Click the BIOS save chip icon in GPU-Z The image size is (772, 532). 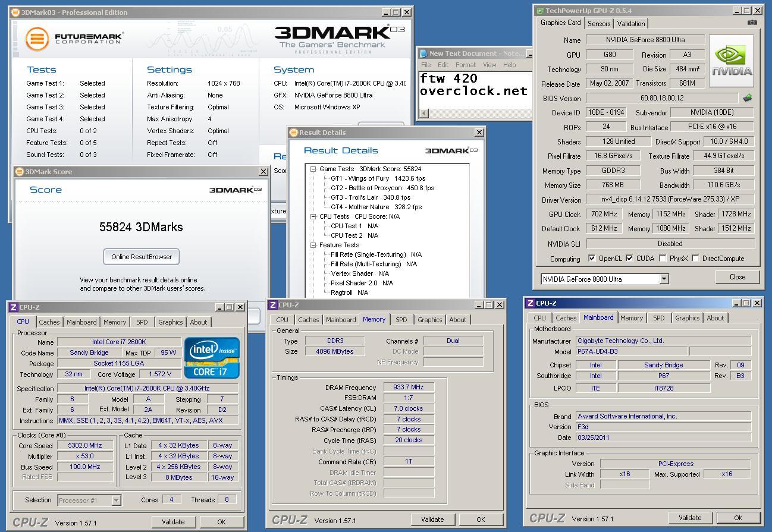click(x=747, y=98)
